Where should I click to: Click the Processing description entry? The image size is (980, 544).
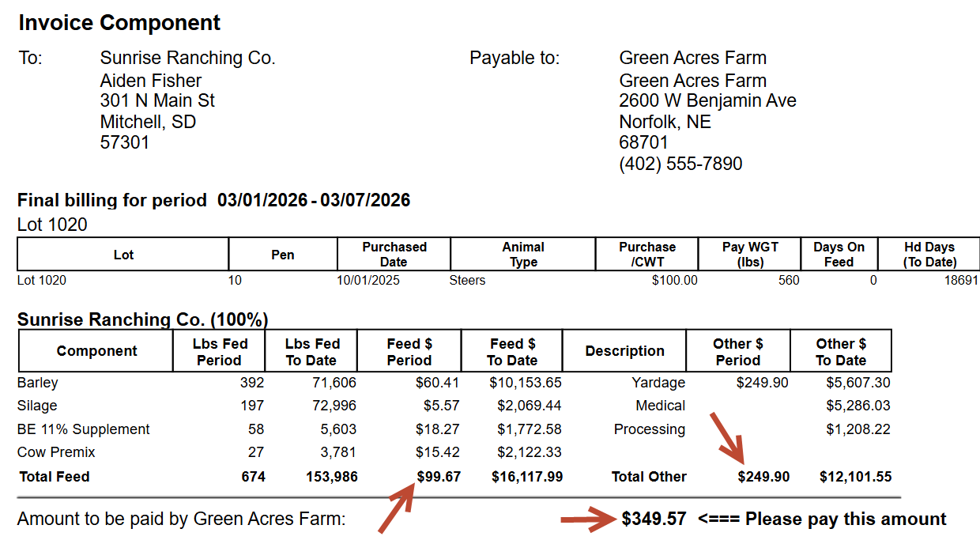[649, 429]
